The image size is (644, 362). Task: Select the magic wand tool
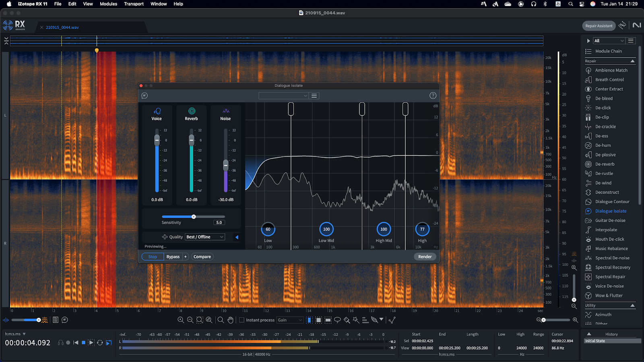click(356, 320)
